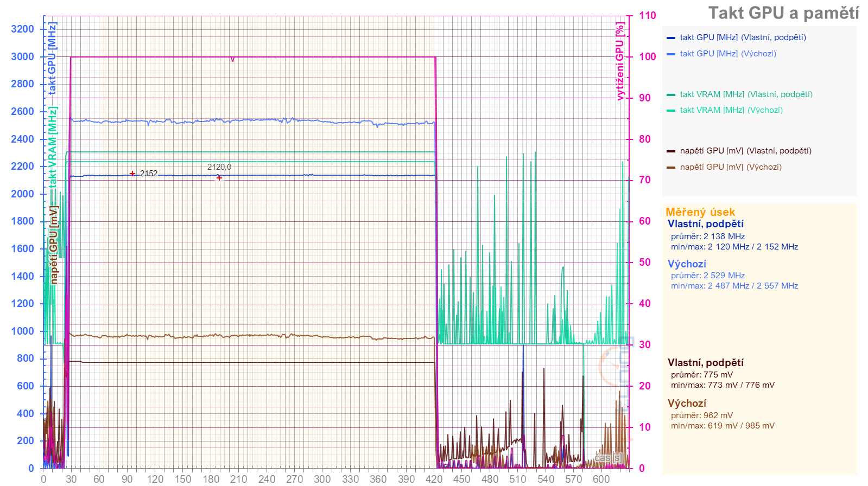The width and height of the screenshot is (868, 486).
Task: Click the 110 tick on right axis
Action: [647, 15]
